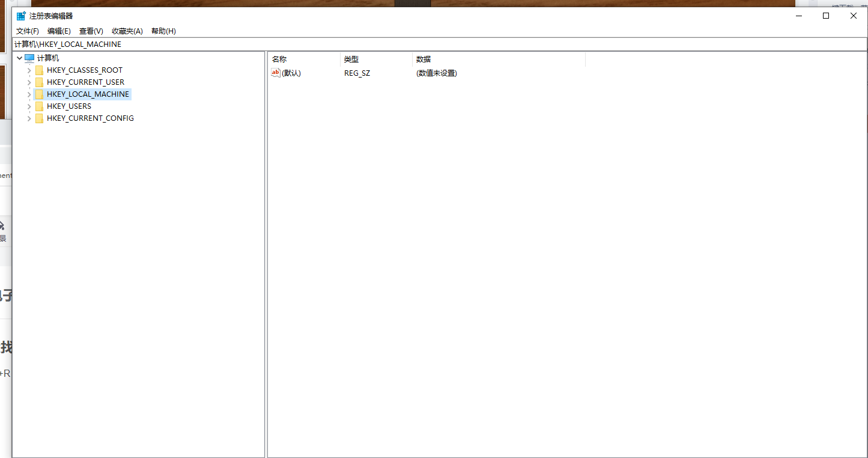Open the 文件(F) menu
Image resolution: width=868 pixels, height=458 pixels.
[x=27, y=31]
